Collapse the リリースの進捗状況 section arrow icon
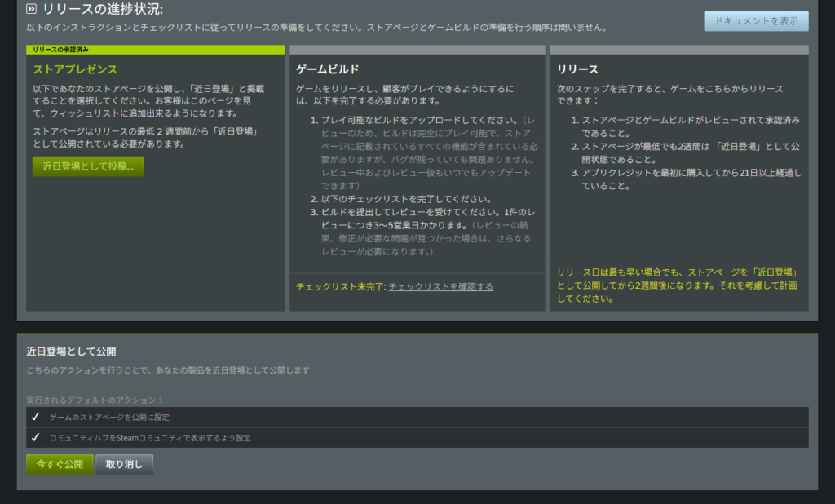 coord(32,10)
